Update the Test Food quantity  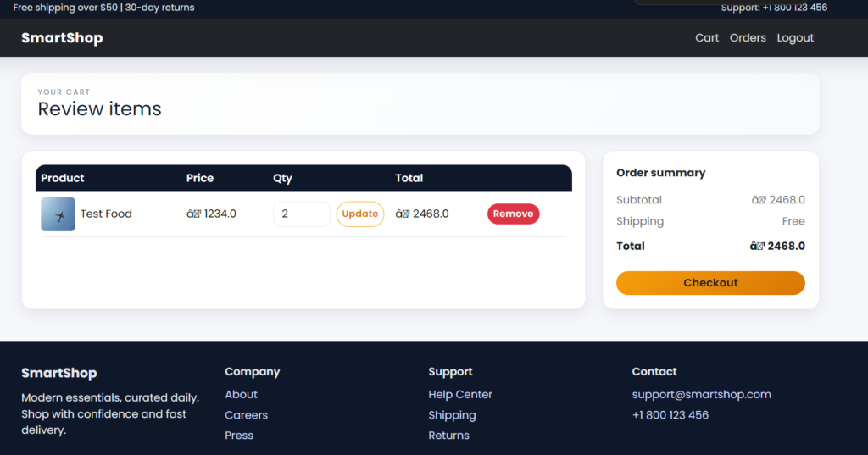[x=359, y=214]
